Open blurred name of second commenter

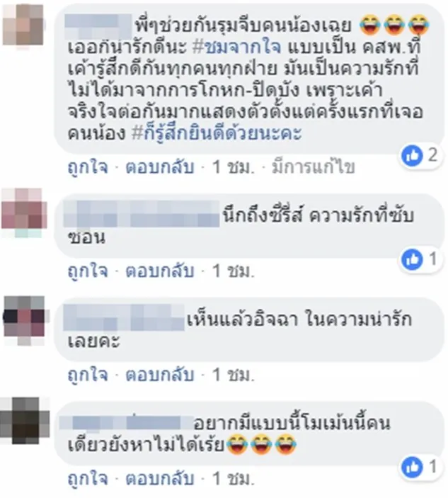click(141, 214)
